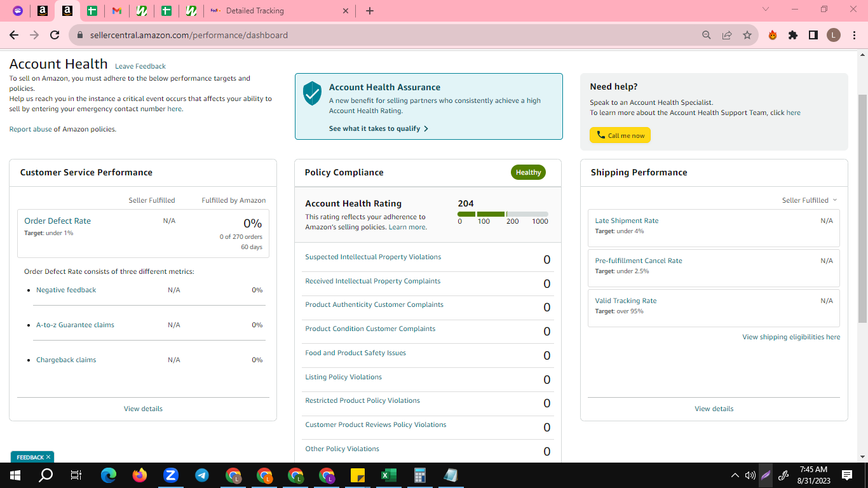Open Negative feedback metric link
The image size is (868, 488).
coord(66,290)
